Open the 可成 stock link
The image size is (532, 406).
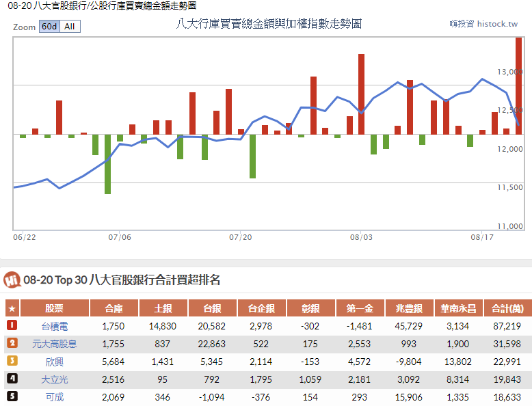click(x=55, y=397)
